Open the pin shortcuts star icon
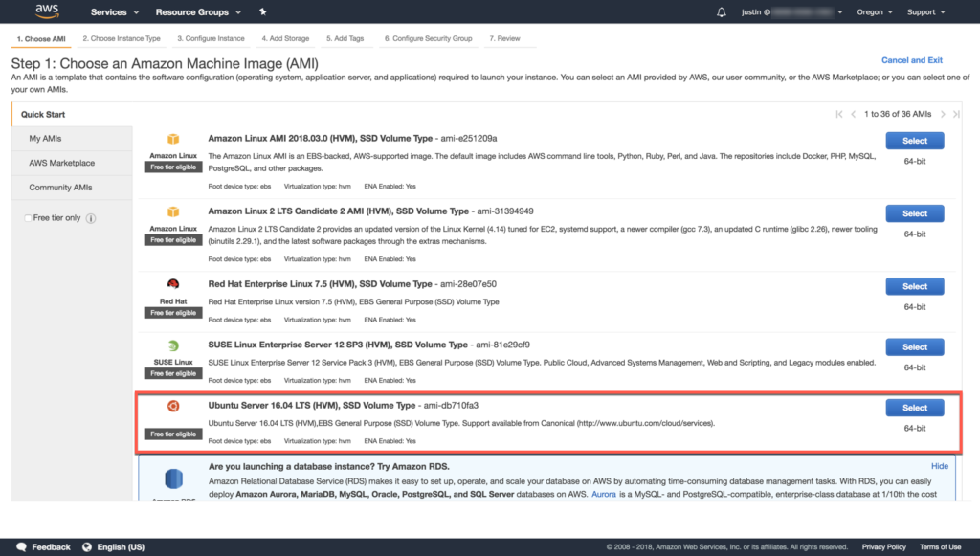 (x=262, y=11)
